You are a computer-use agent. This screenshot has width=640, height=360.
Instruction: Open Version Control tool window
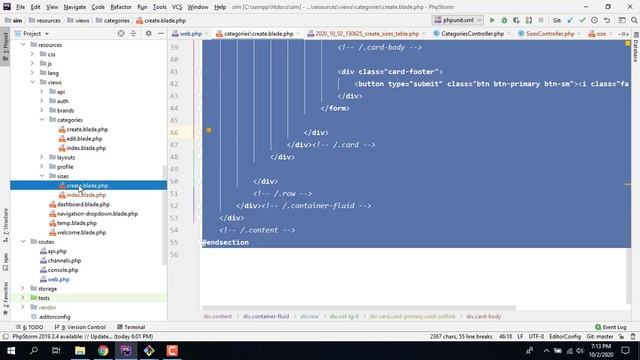tap(80, 327)
